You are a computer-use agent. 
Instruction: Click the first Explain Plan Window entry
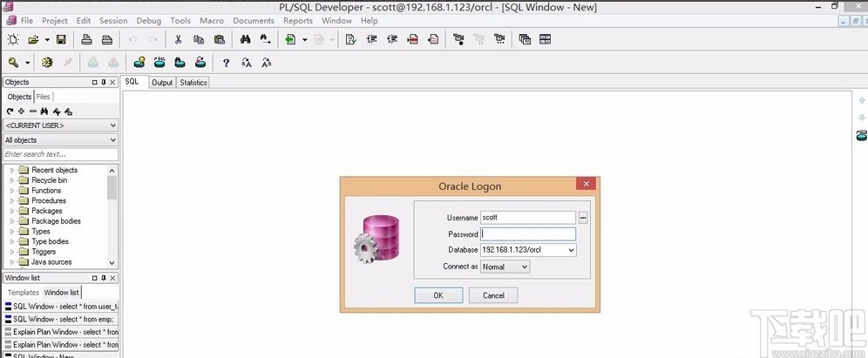click(61, 332)
